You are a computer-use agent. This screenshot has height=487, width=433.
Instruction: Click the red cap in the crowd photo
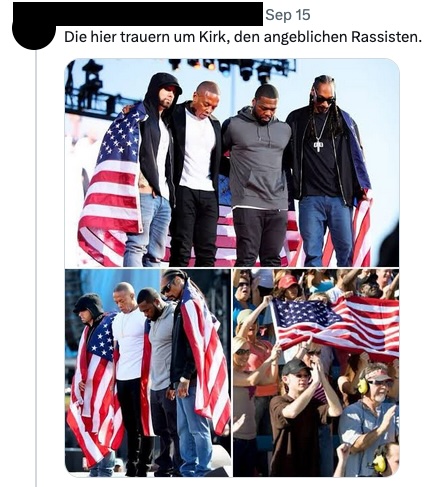coord(287,281)
